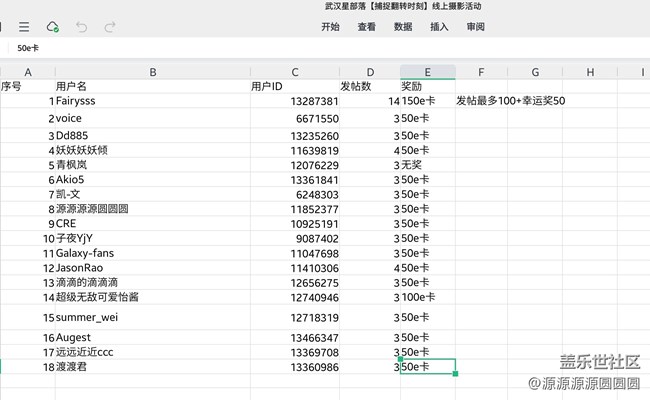Click the note 发帖最多100+幸运奖50
Viewport: 650px width, 400px height.
click(511, 101)
